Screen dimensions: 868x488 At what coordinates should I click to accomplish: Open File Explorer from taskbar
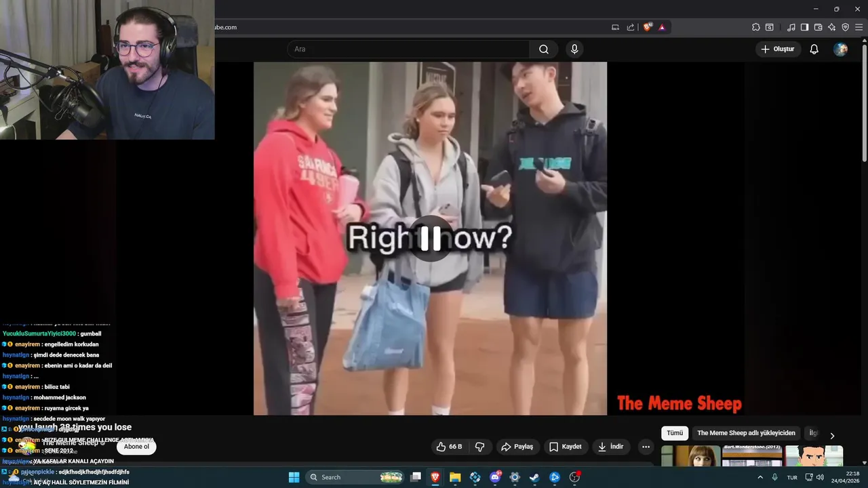(455, 477)
